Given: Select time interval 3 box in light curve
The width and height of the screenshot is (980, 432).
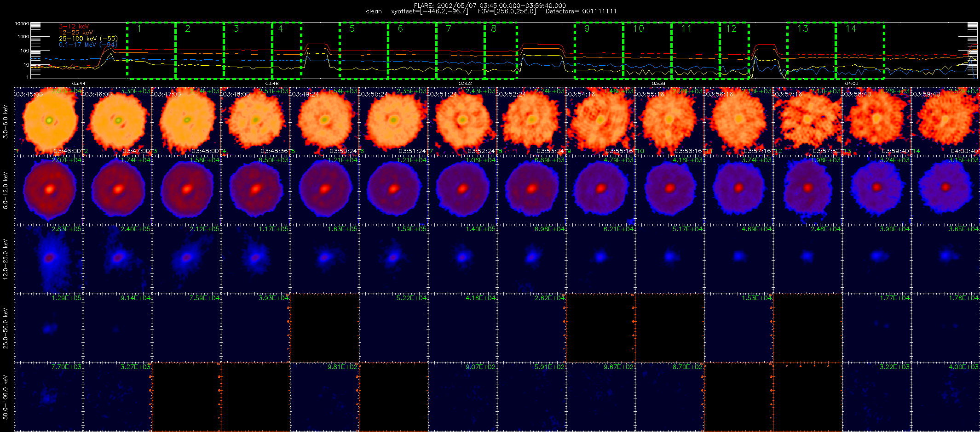Looking at the screenshot, I should coord(248,51).
